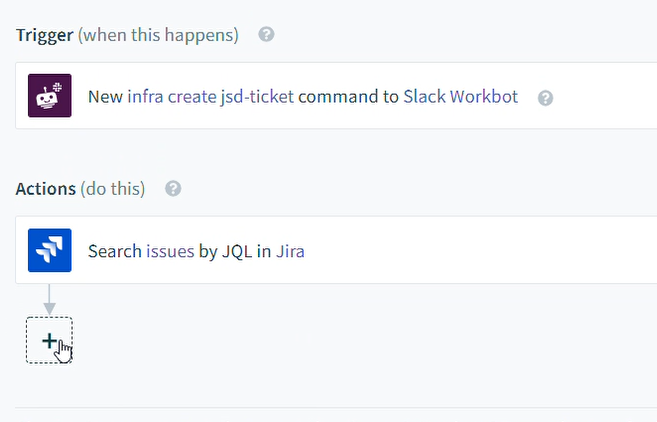The height and width of the screenshot is (422, 657).
Task: Click '(when this happens)' caption text
Action: pos(158,35)
